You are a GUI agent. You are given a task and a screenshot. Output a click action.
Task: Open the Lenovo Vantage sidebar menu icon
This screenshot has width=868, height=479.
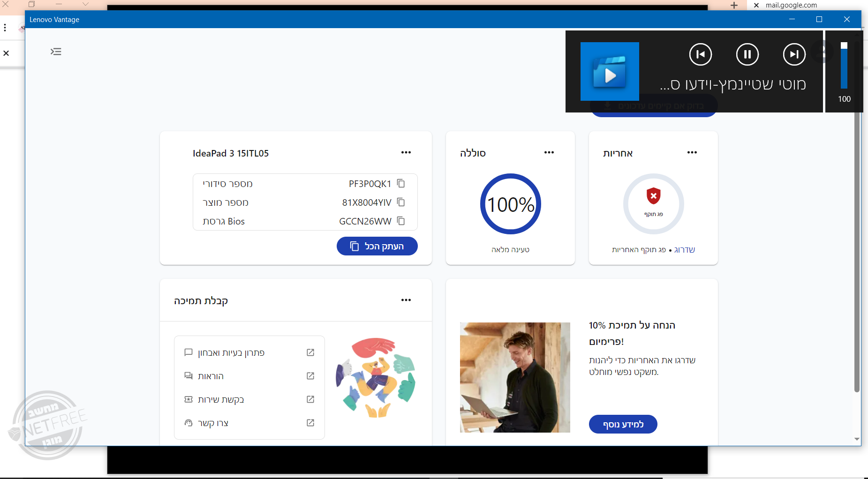(x=56, y=52)
